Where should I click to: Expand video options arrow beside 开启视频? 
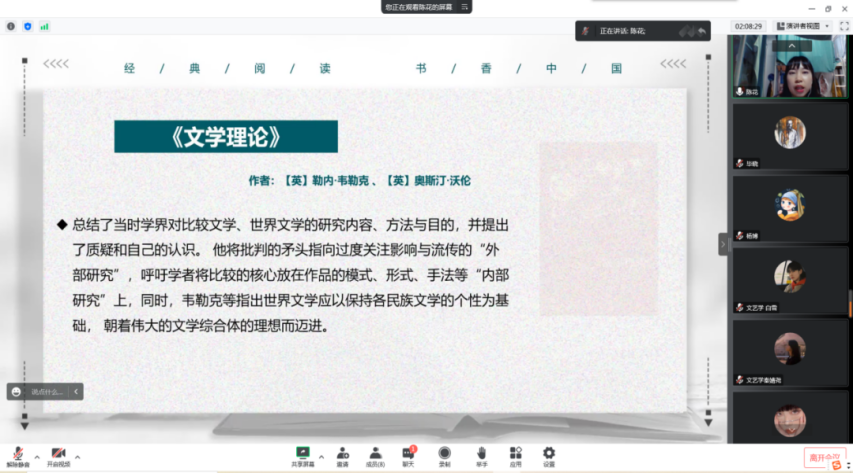78,456
